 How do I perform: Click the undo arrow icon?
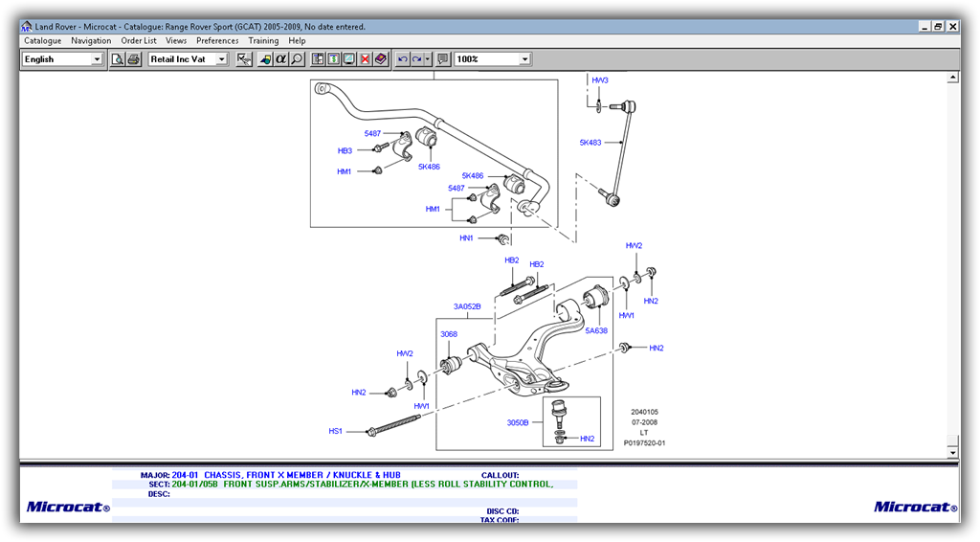point(403,58)
